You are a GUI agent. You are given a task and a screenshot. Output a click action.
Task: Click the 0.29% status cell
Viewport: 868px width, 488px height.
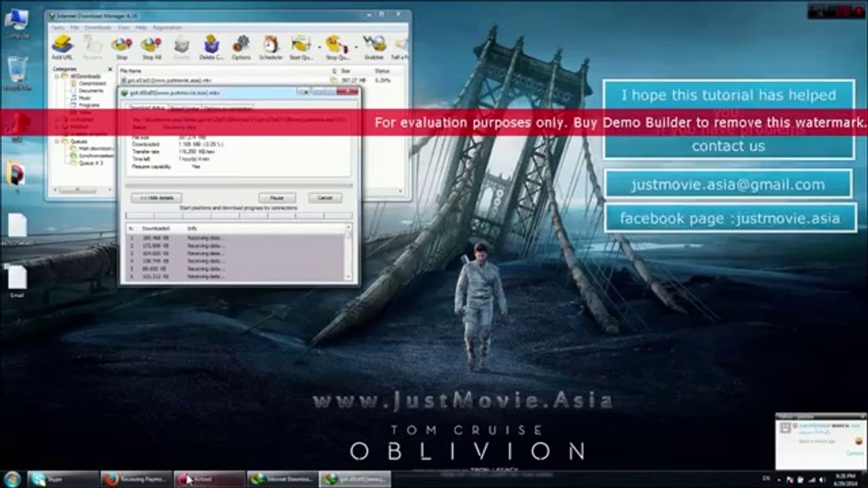click(x=383, y=80)
